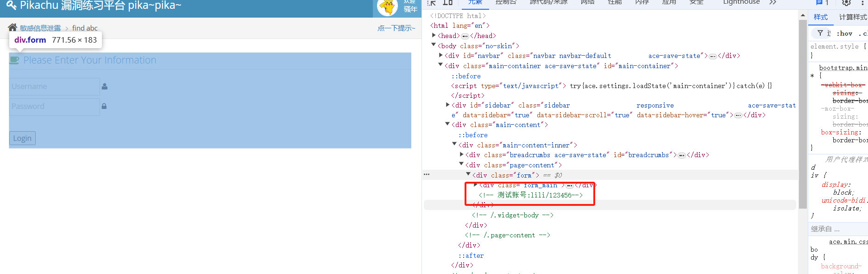The height and width of the screenshot is (274, 868).
Task: Switch to the Lighthouse tab in DevTools
Action: tap(742, 2)
